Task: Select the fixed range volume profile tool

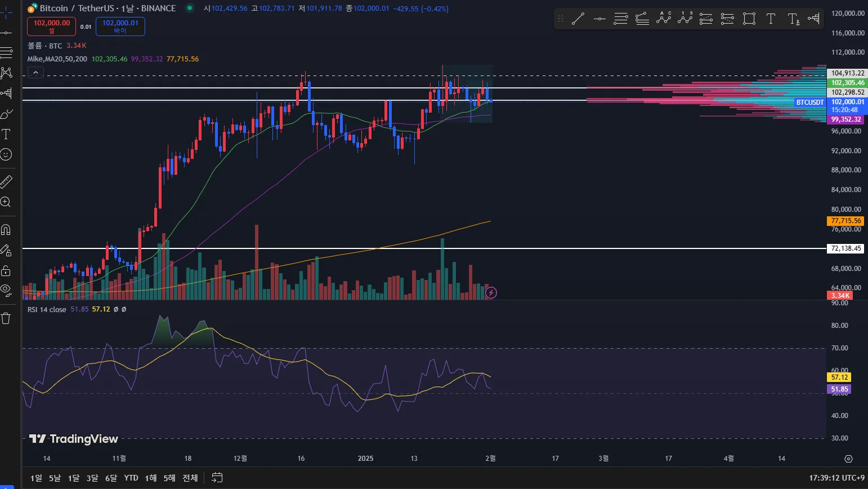Action: click(x=813, y=19)
